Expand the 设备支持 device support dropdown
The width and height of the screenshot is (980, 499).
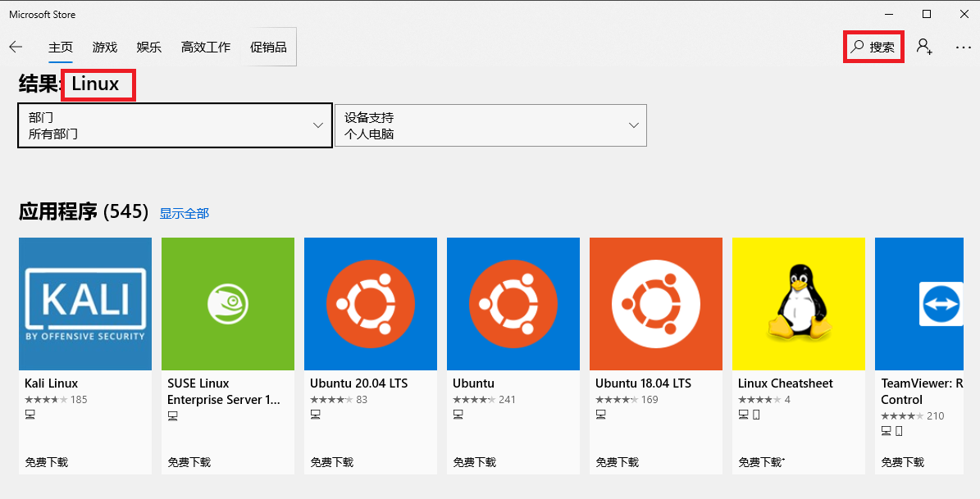point(490,125)
